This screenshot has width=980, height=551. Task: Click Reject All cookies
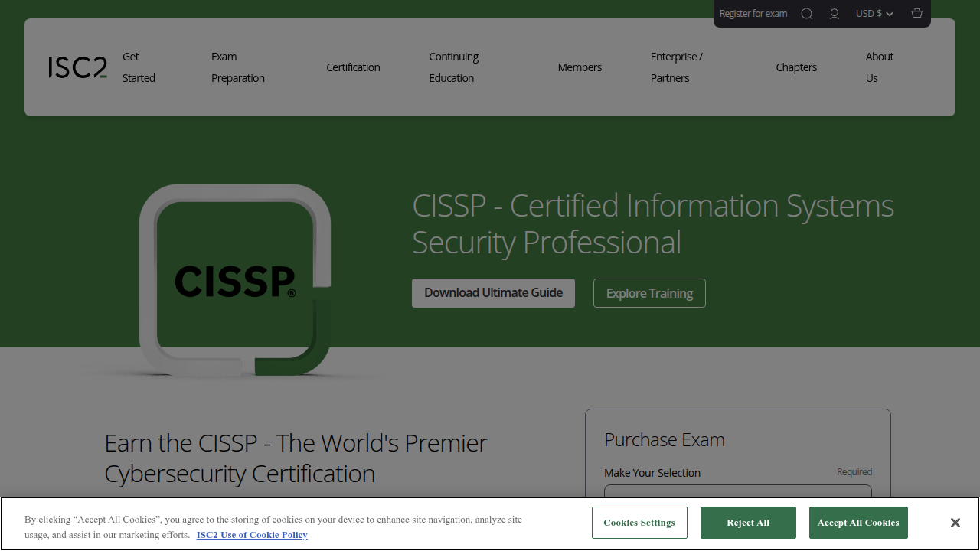[748, 523]
